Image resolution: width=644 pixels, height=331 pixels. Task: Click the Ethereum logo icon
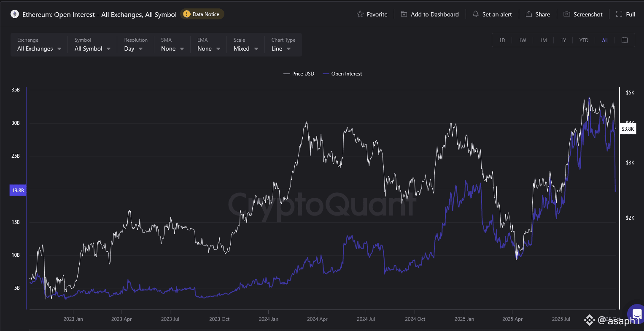pos(15,14)
